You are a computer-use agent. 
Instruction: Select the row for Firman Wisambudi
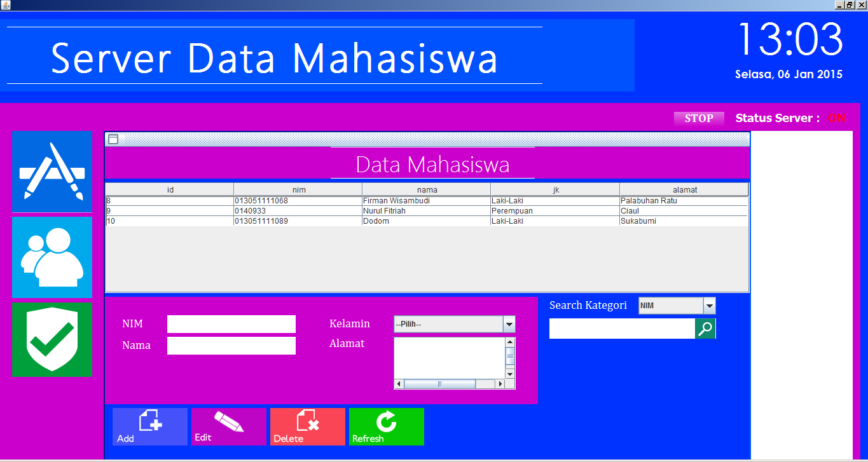click(x=427, y=201)
